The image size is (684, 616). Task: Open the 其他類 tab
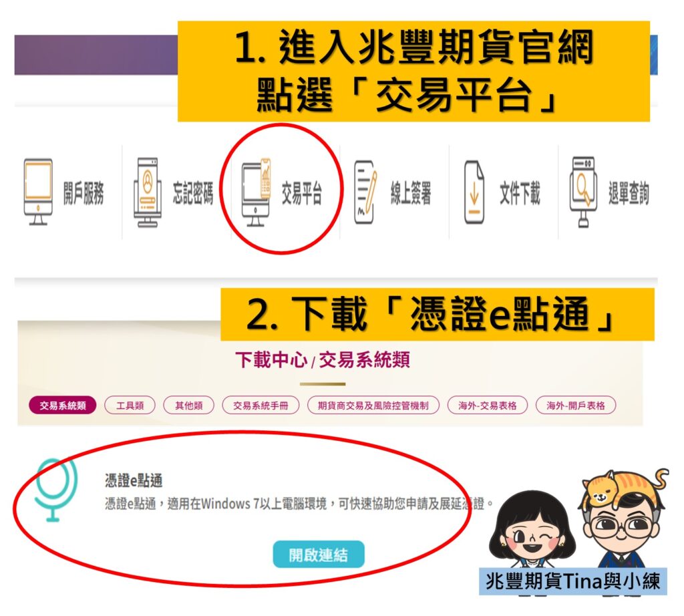tap(189, 406)
